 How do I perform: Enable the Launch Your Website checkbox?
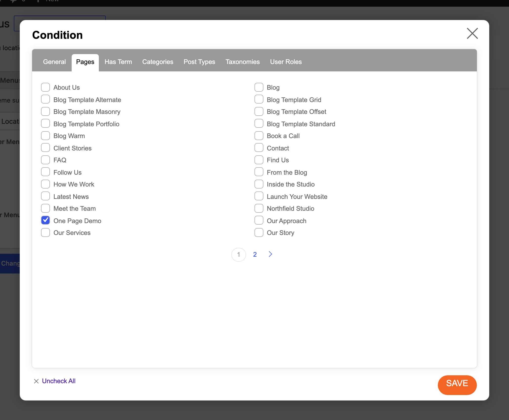[x=259, y=196]
